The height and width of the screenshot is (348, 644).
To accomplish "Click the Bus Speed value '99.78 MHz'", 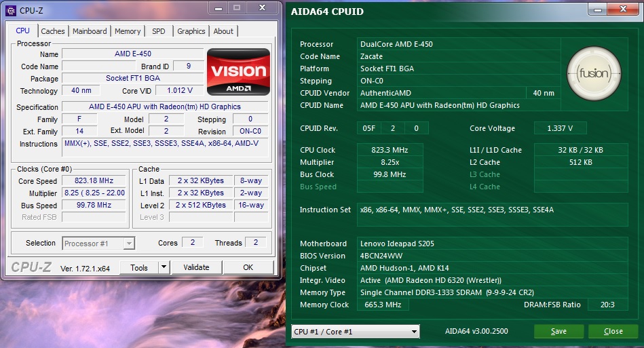I will (x=94, y=205).
